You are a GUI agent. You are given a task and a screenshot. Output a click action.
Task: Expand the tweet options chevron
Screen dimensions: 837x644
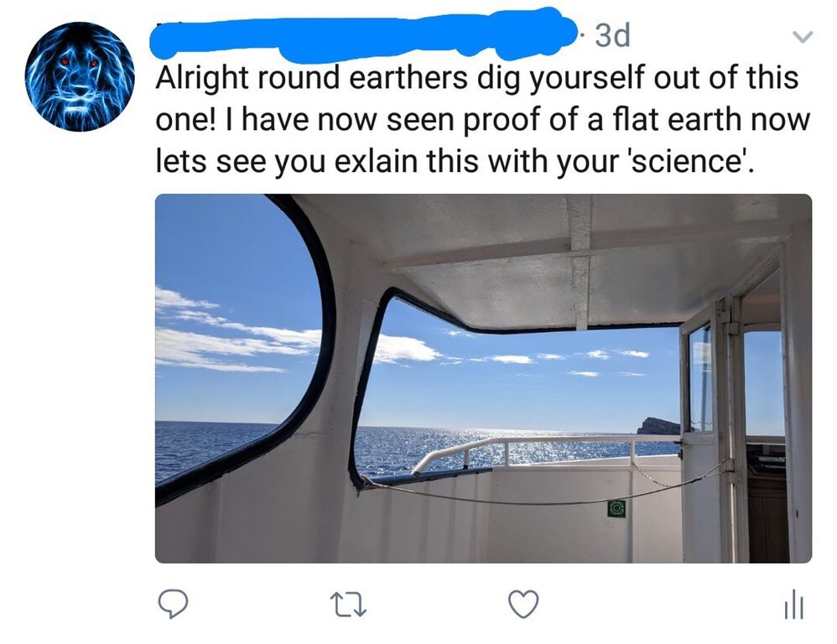[x=802, y=36]
